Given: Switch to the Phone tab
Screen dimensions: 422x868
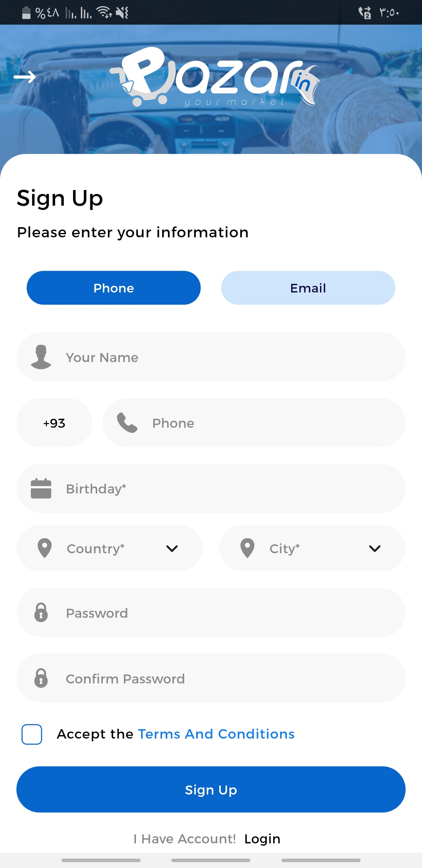Looking at the screenshot, I should pyautogui.click(x=114, y=288).
